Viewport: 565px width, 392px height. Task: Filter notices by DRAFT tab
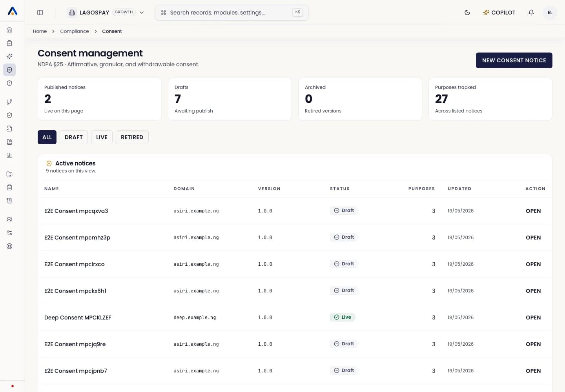pyautogui.click(x=74, y=137)
